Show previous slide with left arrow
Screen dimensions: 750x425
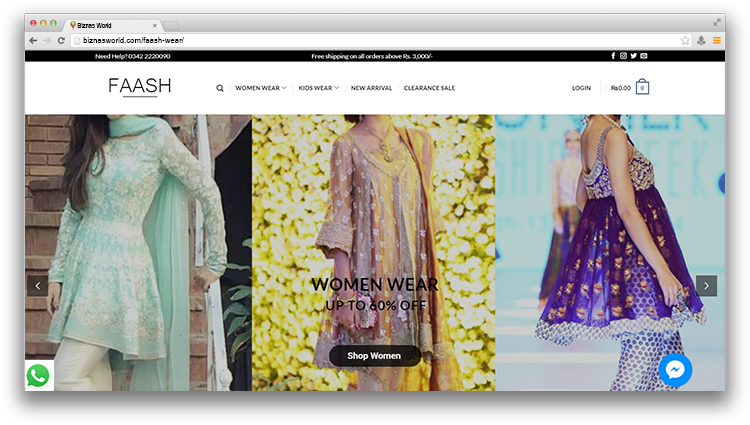(x=38, y=286)
